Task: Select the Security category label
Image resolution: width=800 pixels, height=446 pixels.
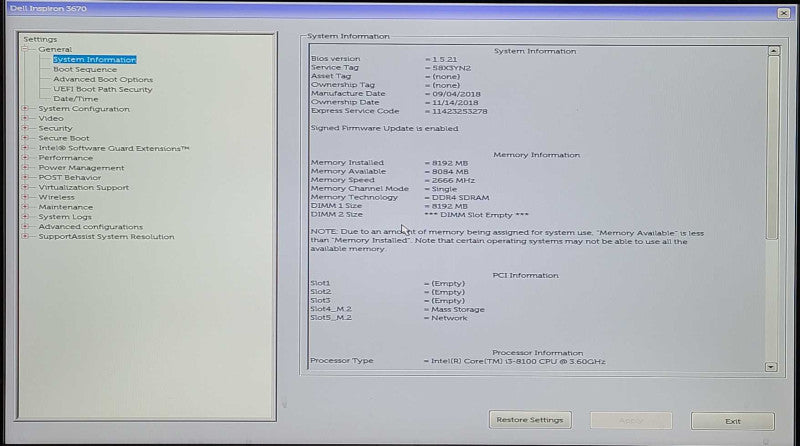Action: click(55, 128)
